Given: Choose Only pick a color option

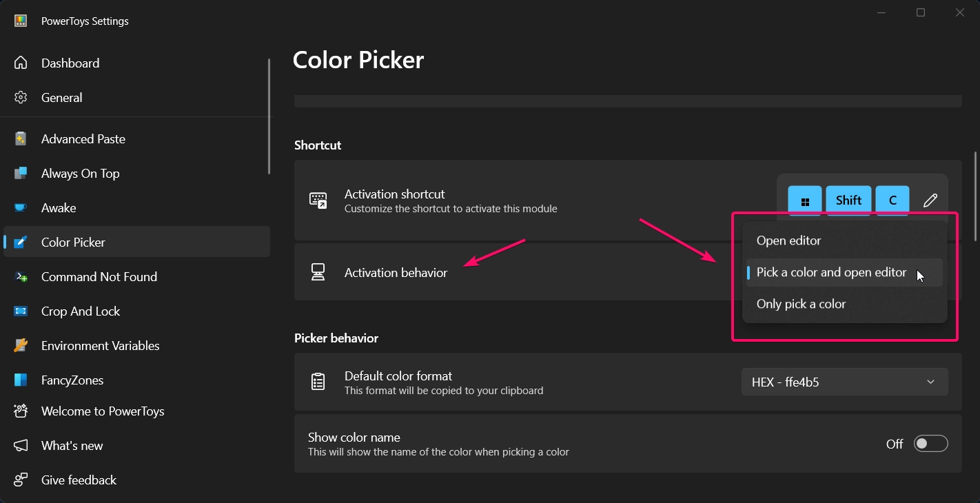Looking at the screenshot, I should point(845,304).
